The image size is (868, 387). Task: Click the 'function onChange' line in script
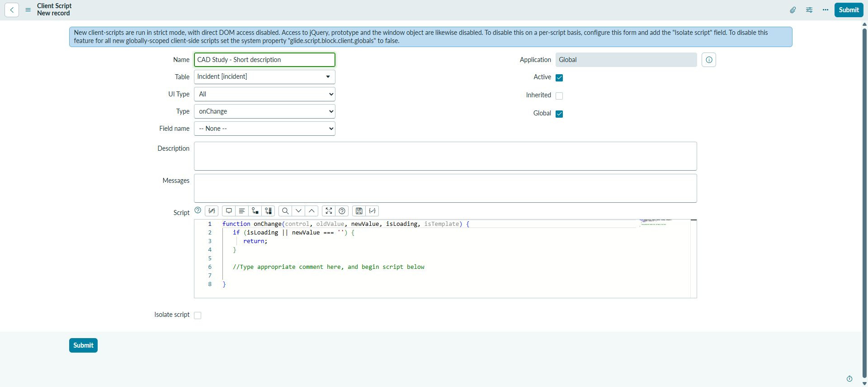click(346, 224)
